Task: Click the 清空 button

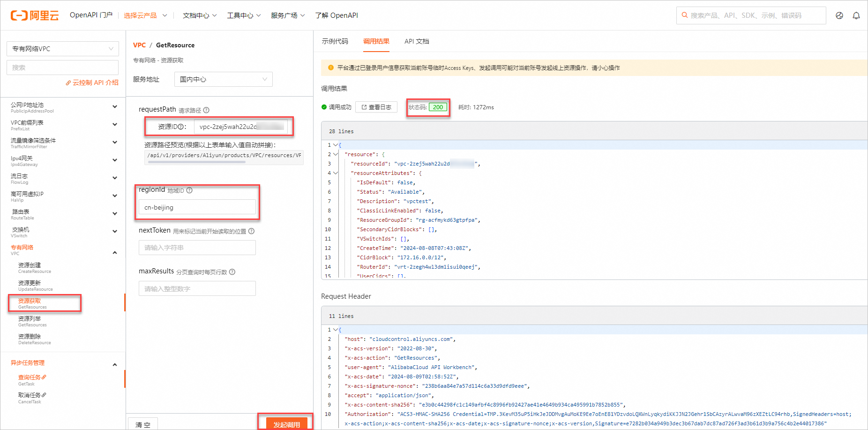Action: coord(143,424)
